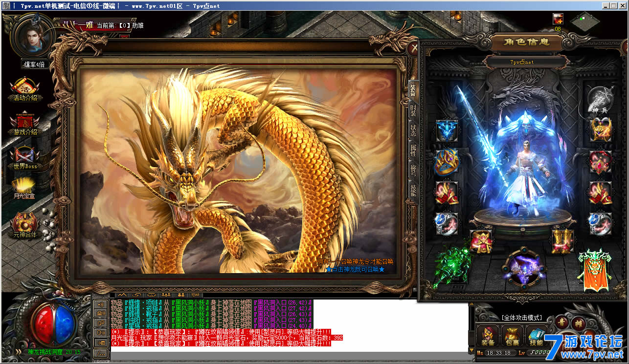Select the blue armor equipment slot

tap(447, 130)
